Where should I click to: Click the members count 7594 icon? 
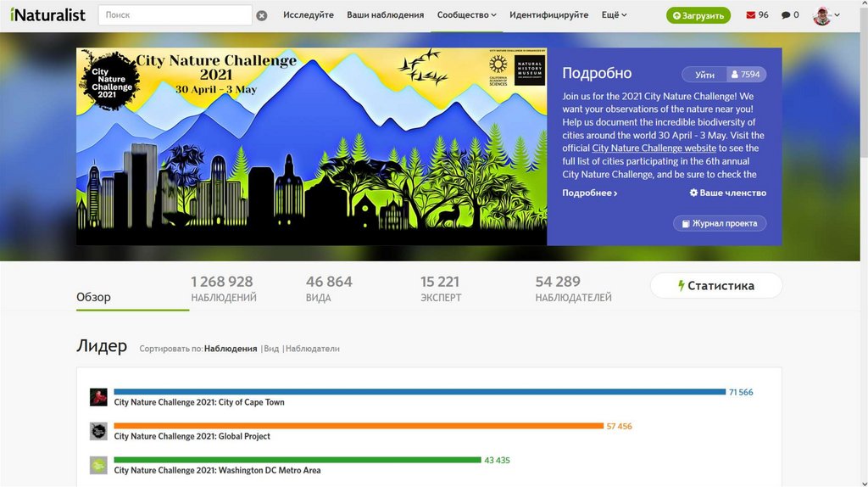(x=746, y=75)
